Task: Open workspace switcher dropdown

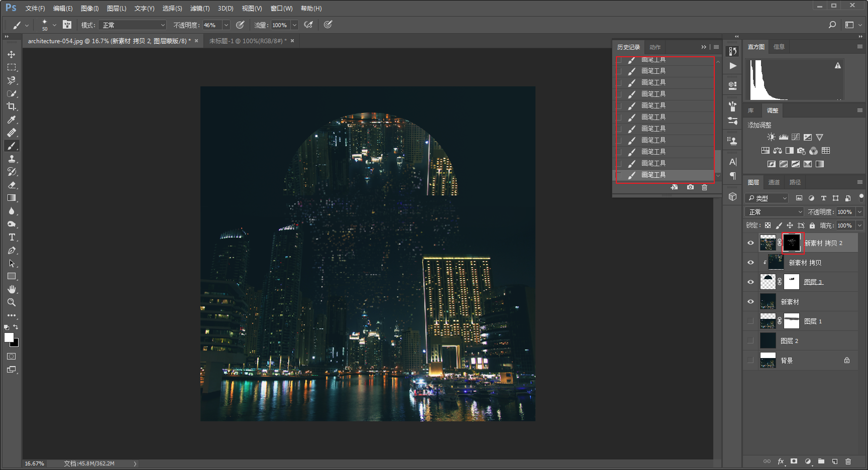Action: point(853,25)
